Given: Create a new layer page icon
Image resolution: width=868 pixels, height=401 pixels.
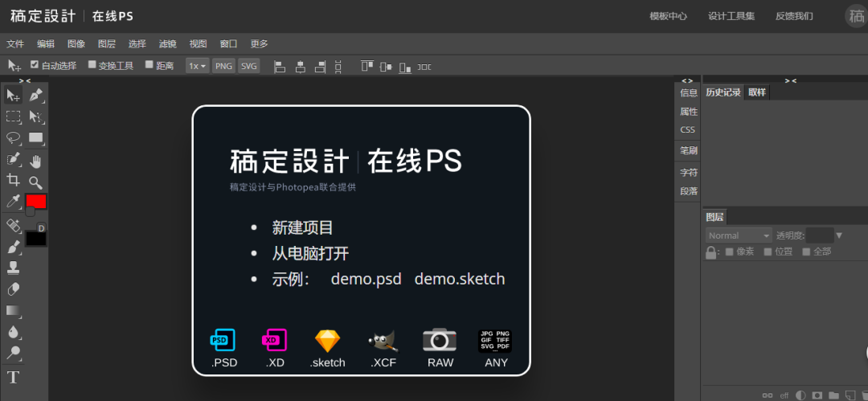Looking at the screenshot, I should point(850,395).
